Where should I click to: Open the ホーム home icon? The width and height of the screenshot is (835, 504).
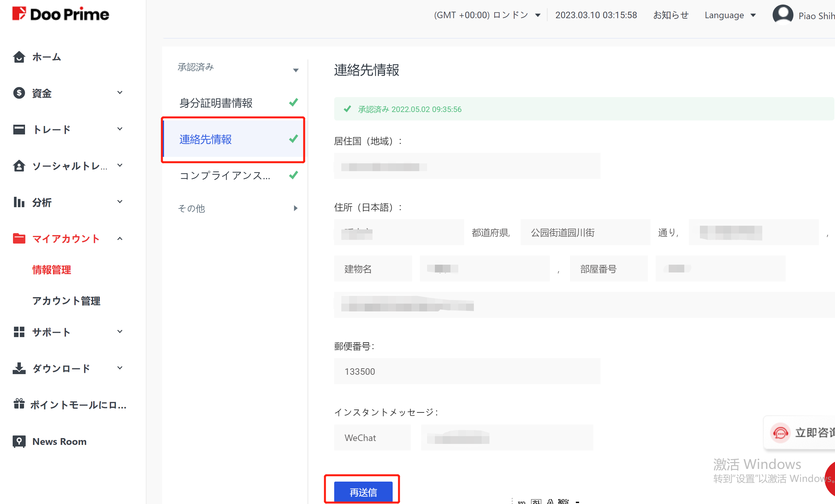[19, 57]
